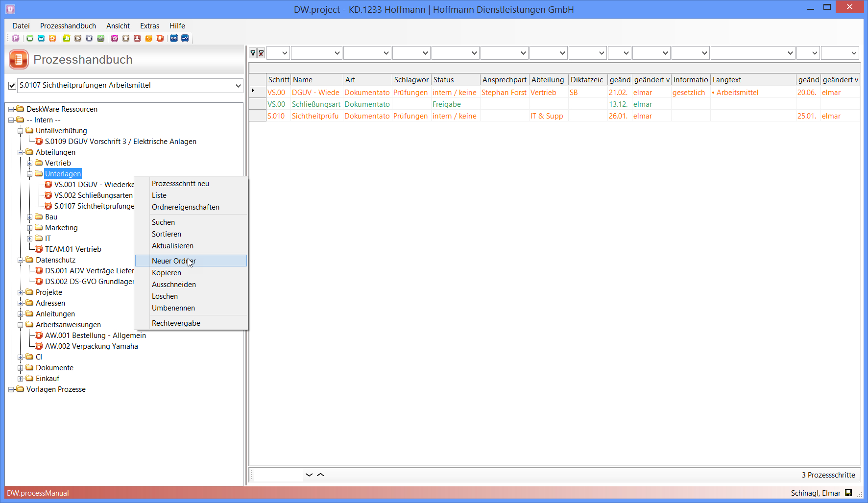The height and width of the screenshot is (503, 868).
Task: Expand the Marketing folder
Action: click(x=30, y=228)
